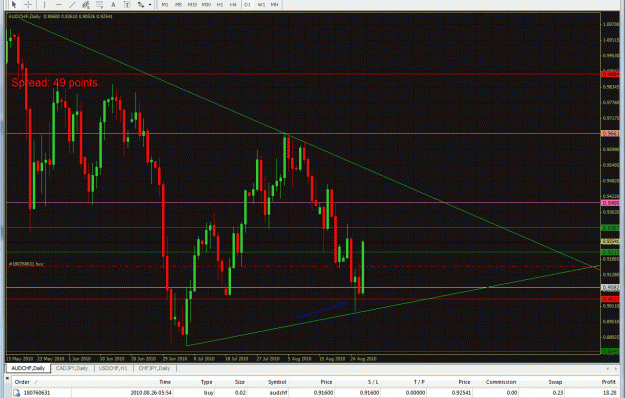Screen dimensions: 625x398
Task: Sort trades by Order column
Action: [x=22, y=382]
